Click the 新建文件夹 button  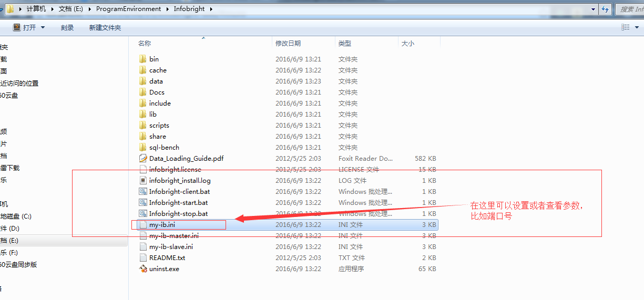(105, 27)
